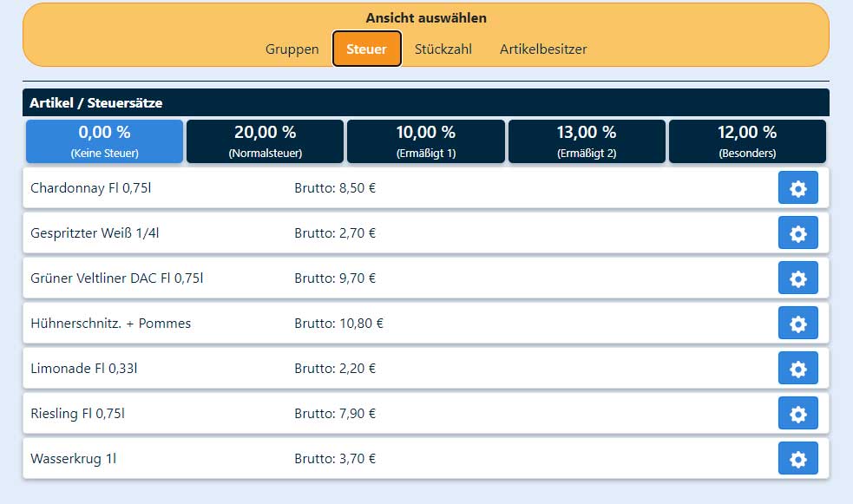Open settings gear for Limonade Fl 0,33l
853x504 pixels.
tap(797, 368)
